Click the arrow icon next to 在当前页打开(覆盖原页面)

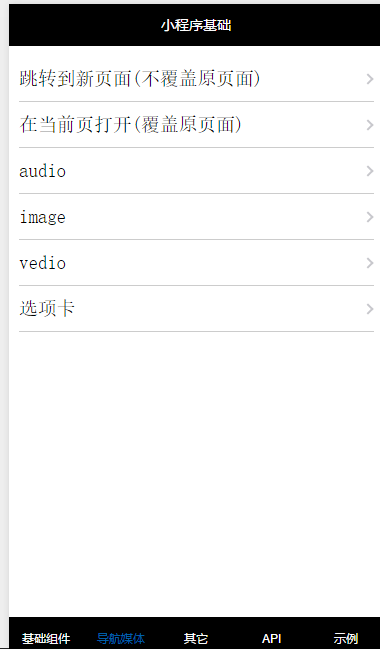click(370, 125)
